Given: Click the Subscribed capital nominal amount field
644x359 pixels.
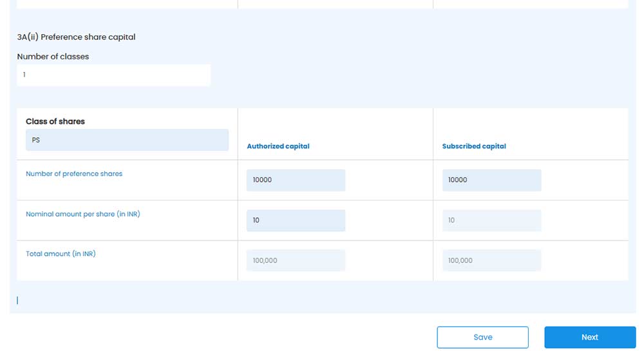Looking at the screenshot, I should point(491,220).
